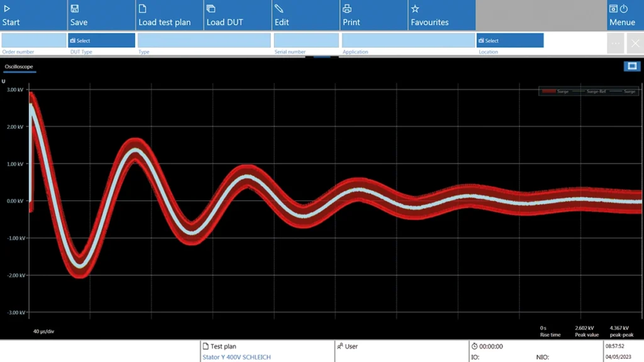Open the Edit tool
644x362 pixels.
306,15
